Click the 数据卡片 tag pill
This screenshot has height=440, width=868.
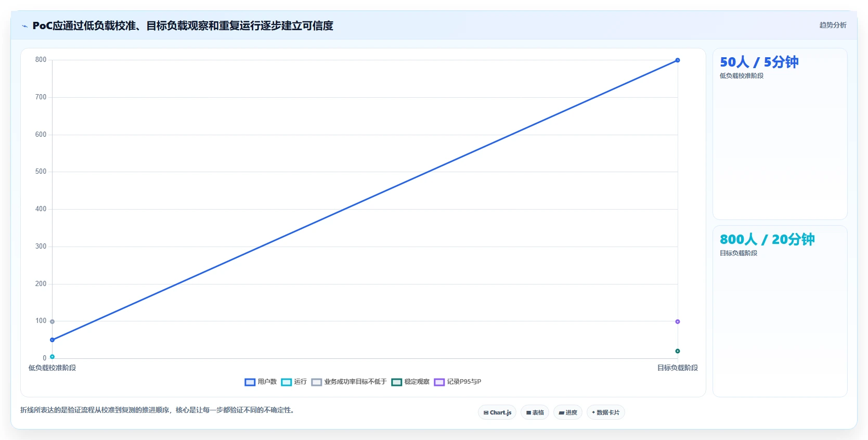pos(606,412)
